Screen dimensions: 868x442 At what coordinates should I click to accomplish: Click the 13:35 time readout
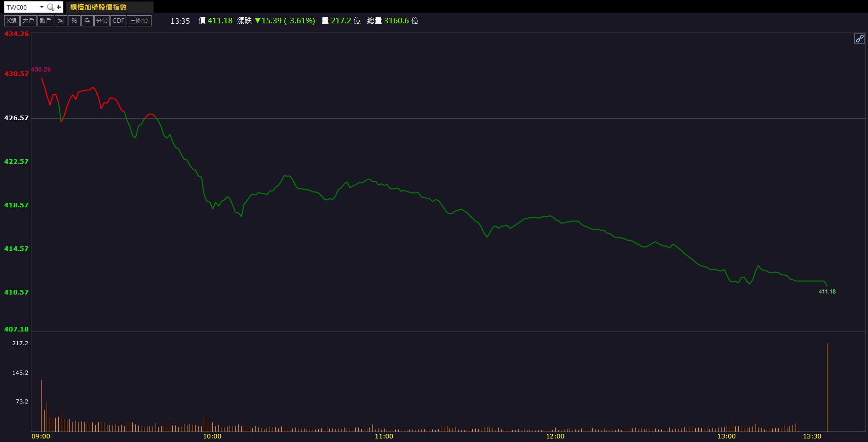tap(180, 21)
